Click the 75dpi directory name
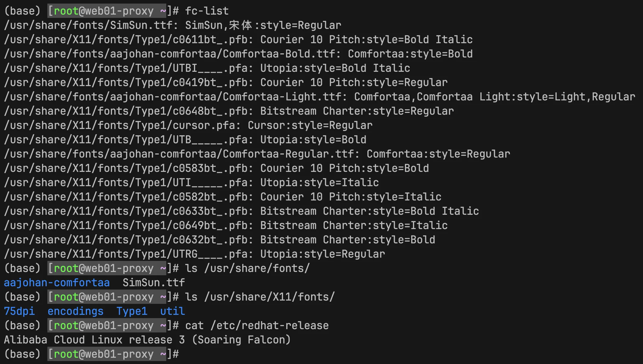643x364 pixels. (19, 311)
